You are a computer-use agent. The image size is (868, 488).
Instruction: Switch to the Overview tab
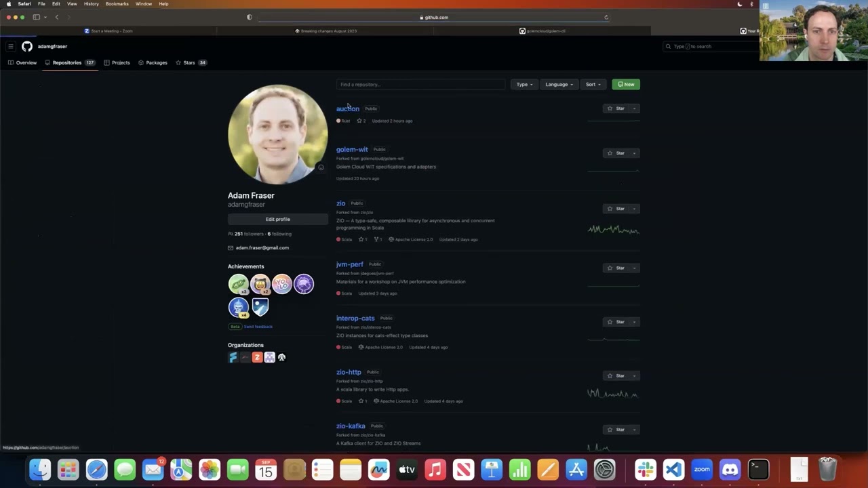22,62
